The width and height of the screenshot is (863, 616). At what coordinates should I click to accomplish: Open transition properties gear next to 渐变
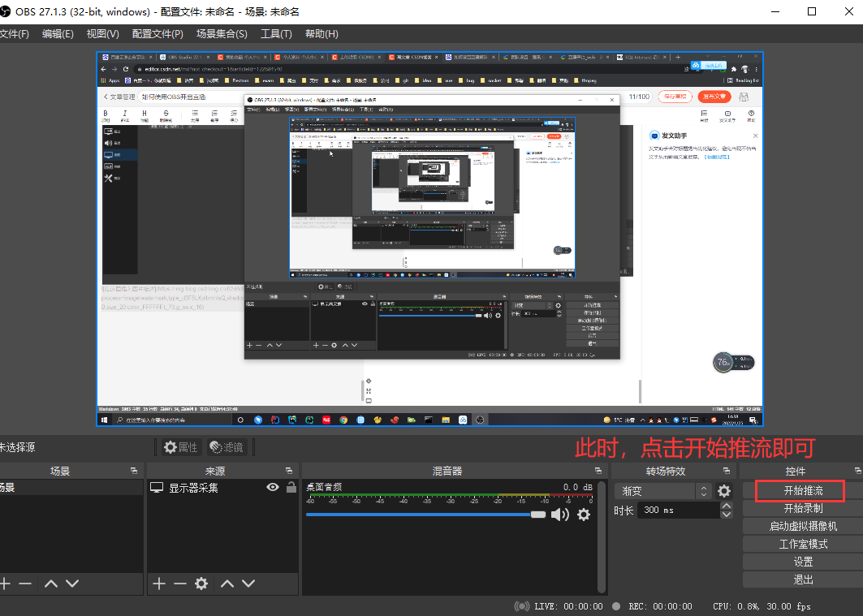click(724, 490)
